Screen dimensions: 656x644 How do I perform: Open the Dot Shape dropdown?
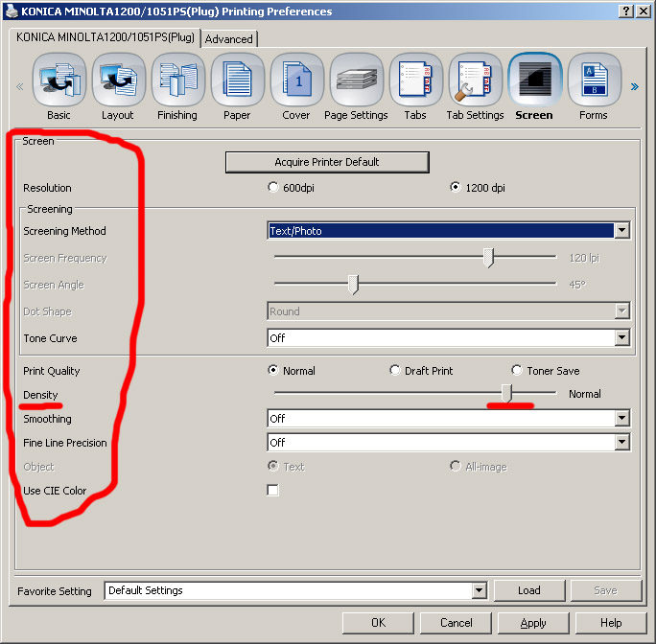(x=449, y=311)
